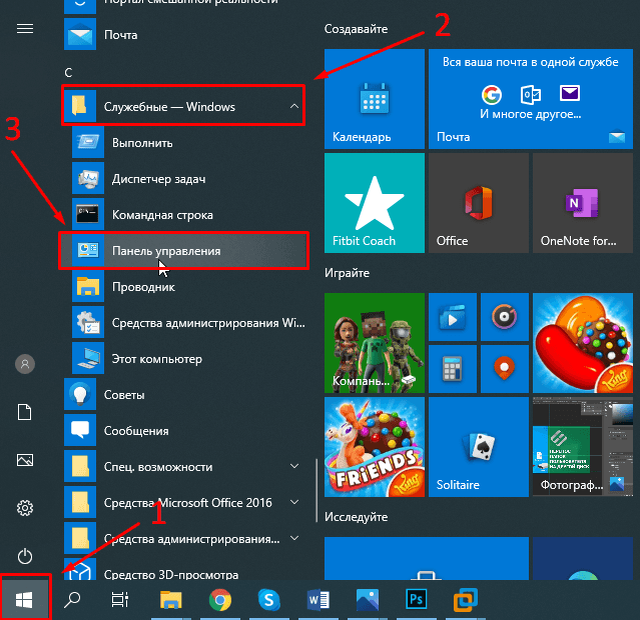The image size is (640, 620).
Task: Launch Photoshop from the taskbar
Action: (x=416, y=600)
